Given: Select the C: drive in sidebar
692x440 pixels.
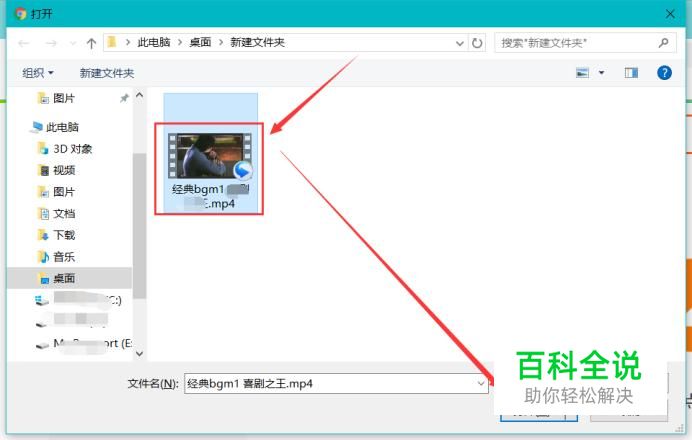Looking at the screenshot, I should 78,300.
